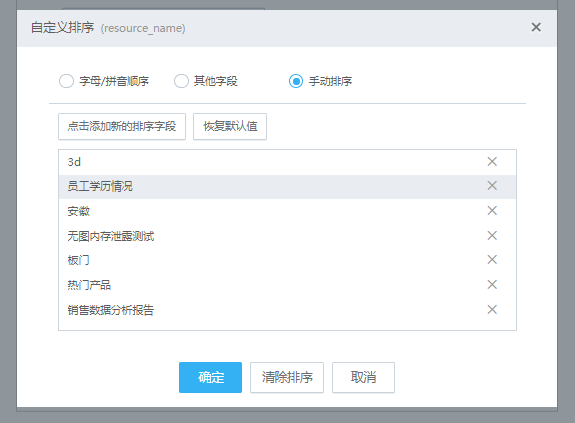Select the 3d item in the list

(x=287, y=162)
